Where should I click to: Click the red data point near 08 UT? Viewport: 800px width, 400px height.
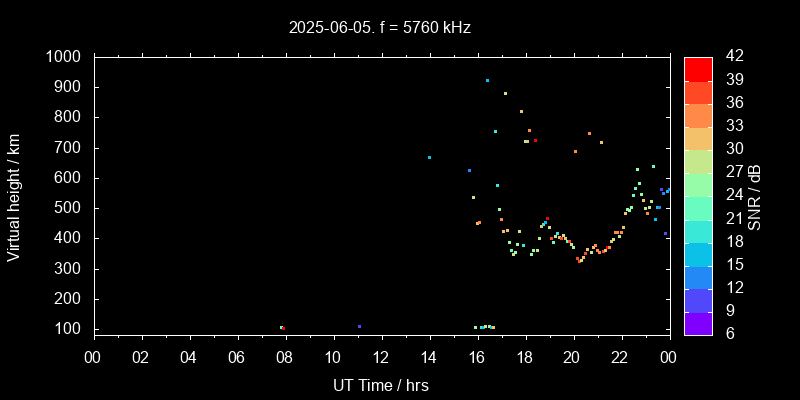click(282, 327)
